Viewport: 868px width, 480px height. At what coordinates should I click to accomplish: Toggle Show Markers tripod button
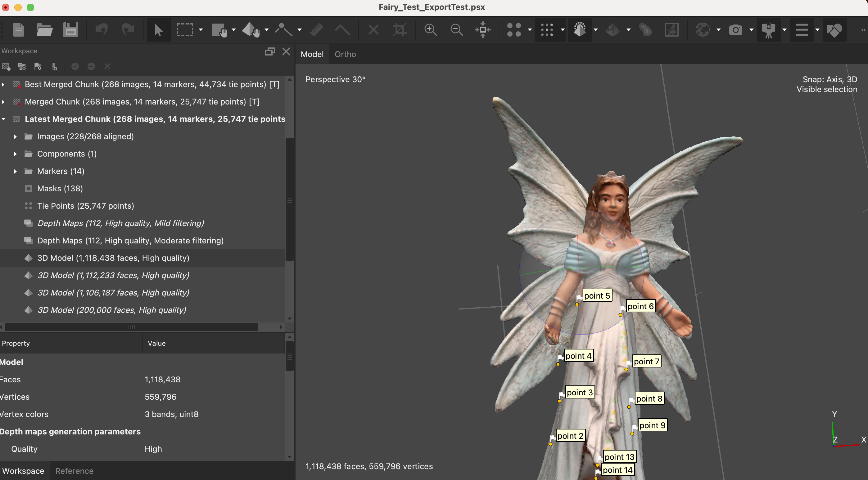[x=768, y=30]
